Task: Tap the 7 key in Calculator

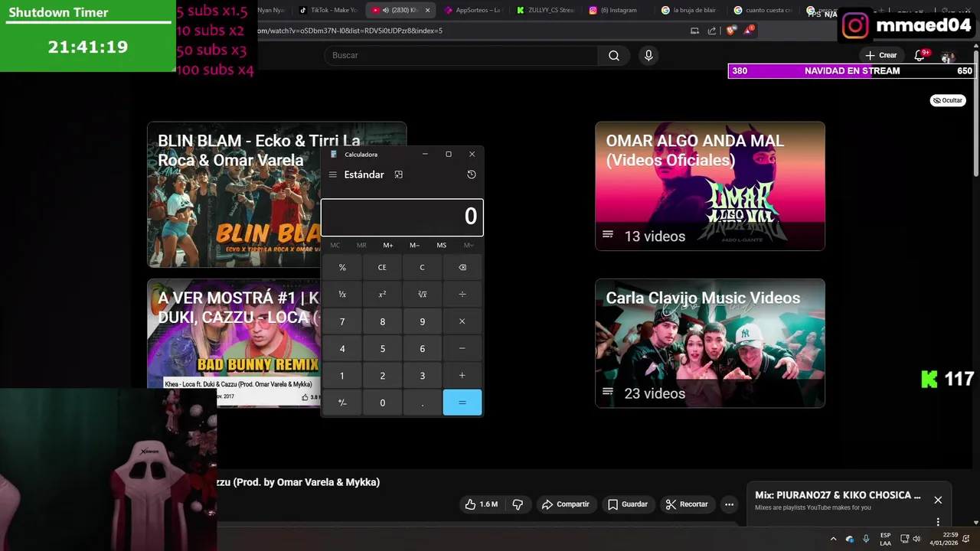Action: (342, 321)
